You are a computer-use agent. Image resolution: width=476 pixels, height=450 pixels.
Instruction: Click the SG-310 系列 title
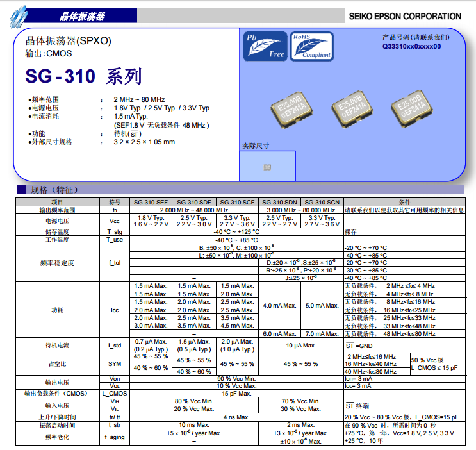point(83,77)
